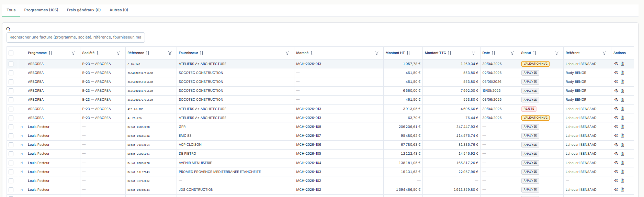Viewport: 644px width, 197px height.
Task: Open the Date column filter funnel
Action: 512,53
